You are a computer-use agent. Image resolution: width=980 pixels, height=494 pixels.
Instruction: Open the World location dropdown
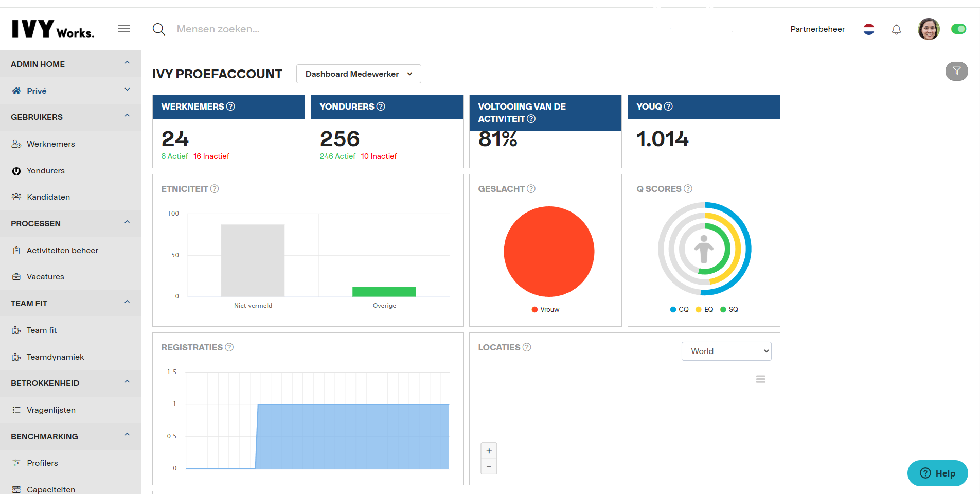click(726, 351)
